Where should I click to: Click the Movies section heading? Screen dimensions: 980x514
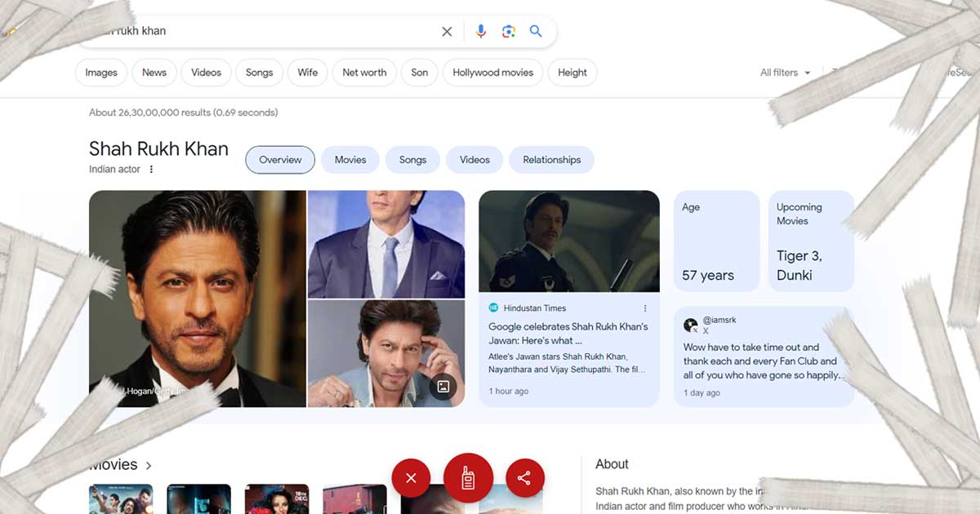click(x=114, y=465)
